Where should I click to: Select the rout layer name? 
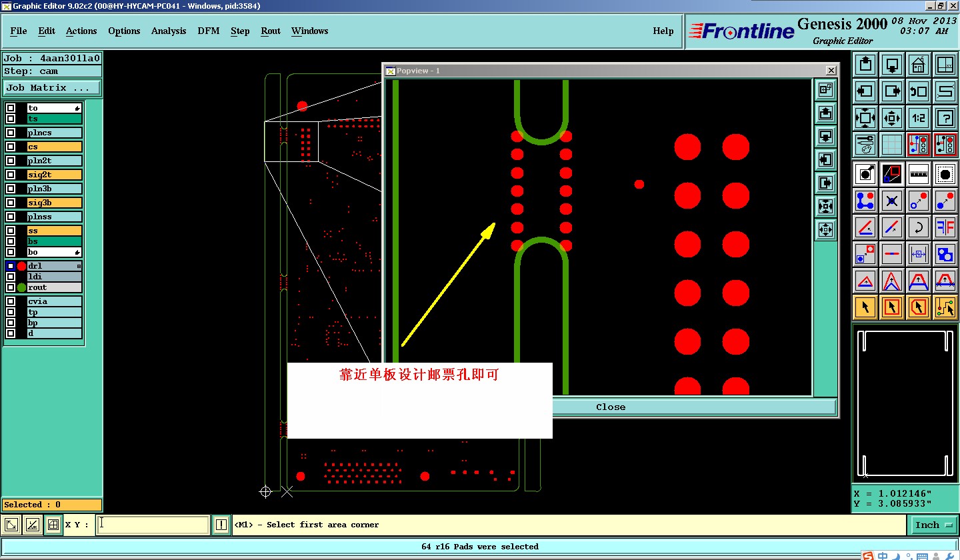point(55,287)
